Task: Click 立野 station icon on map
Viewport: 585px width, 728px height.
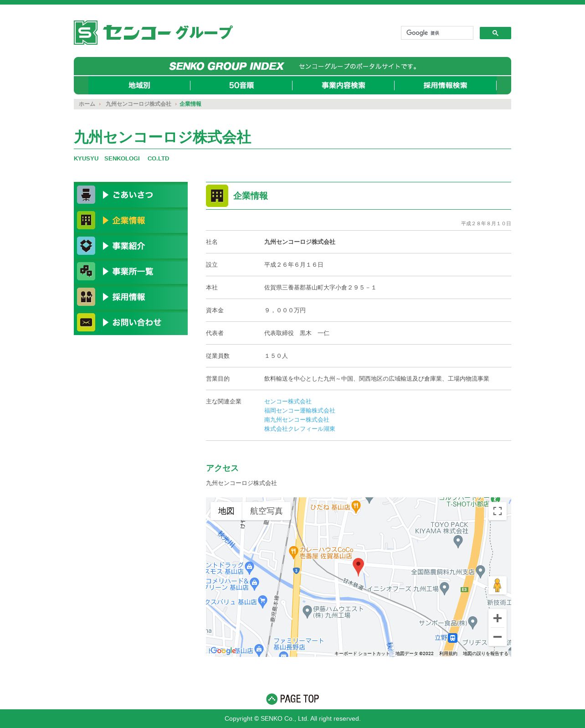Action: tap(452, 638)
